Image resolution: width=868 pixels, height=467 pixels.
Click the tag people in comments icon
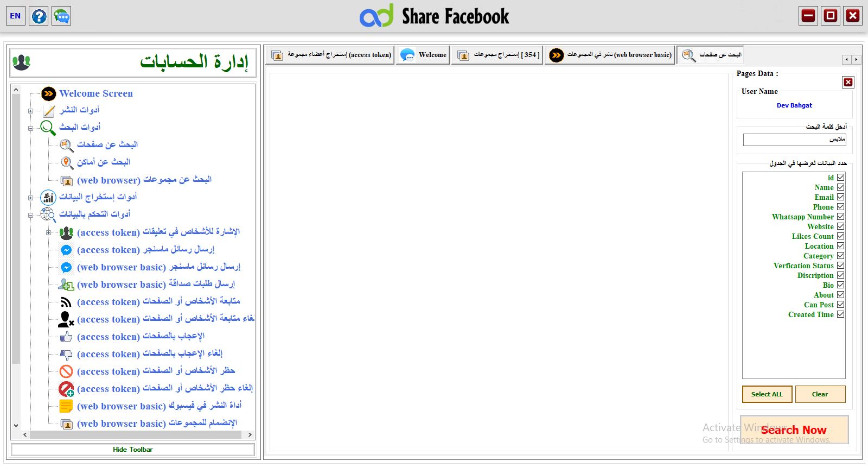[x=66, y=233]
